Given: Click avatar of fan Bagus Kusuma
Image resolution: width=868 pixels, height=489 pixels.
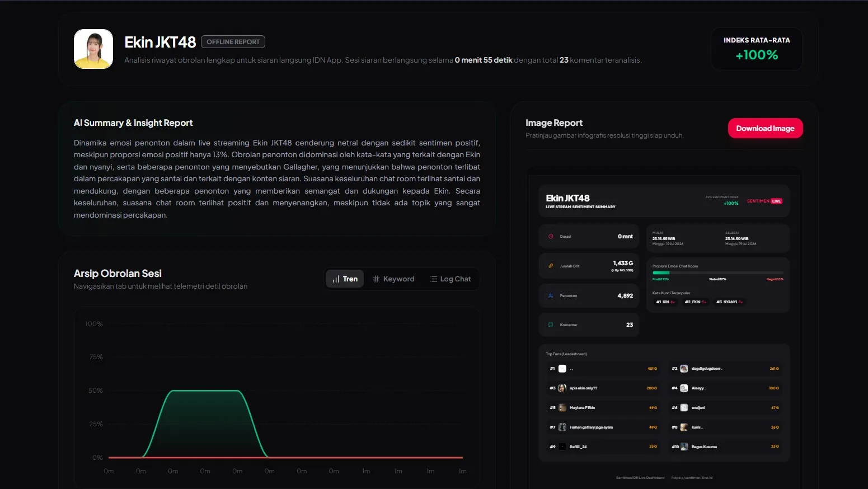Looking at the screenshot, I should [684, 446].
